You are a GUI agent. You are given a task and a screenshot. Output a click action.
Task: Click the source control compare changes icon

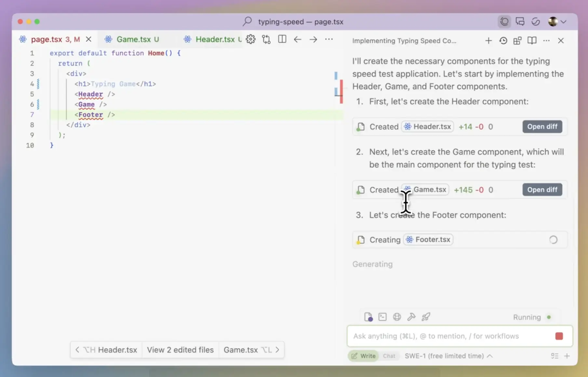click(266, 39)
